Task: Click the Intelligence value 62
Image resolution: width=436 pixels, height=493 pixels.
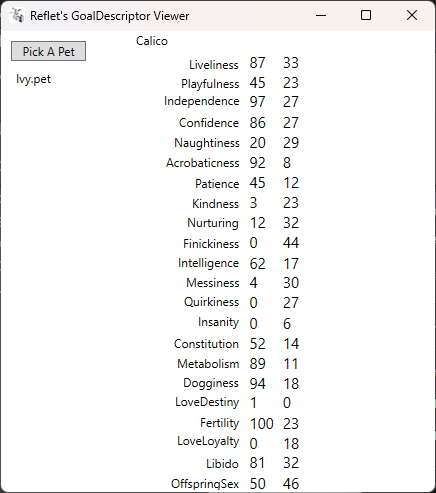Action: pyautogui.click(x=257, y=264)
